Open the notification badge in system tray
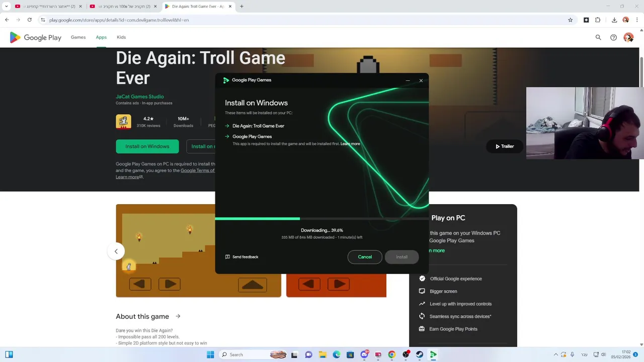Viewport: 644px width, 362px height. 635,354
